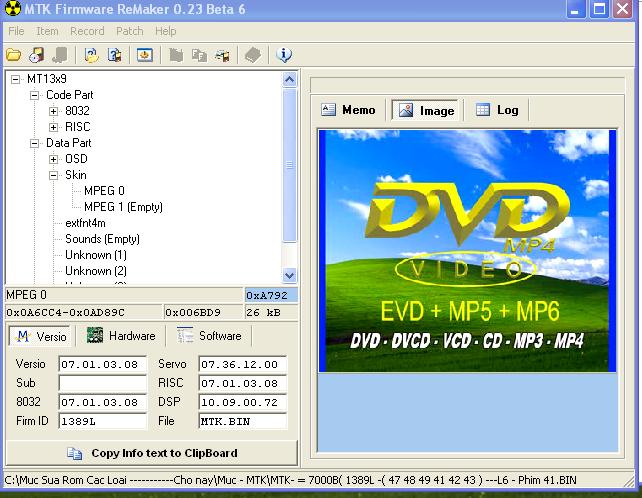Expand the RISC node
Image resolution: width=642 pixels, height=498 pixels.
pos(54,127)
